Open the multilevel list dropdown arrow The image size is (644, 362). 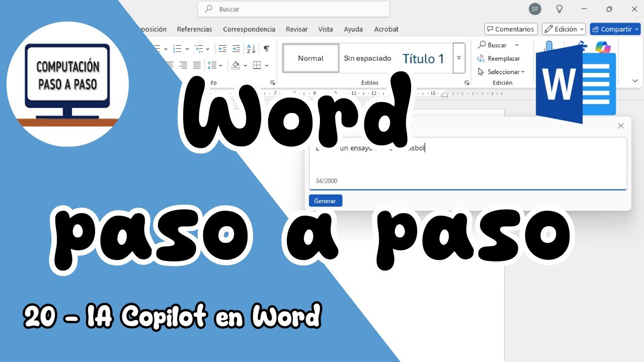tap(208, 49)
